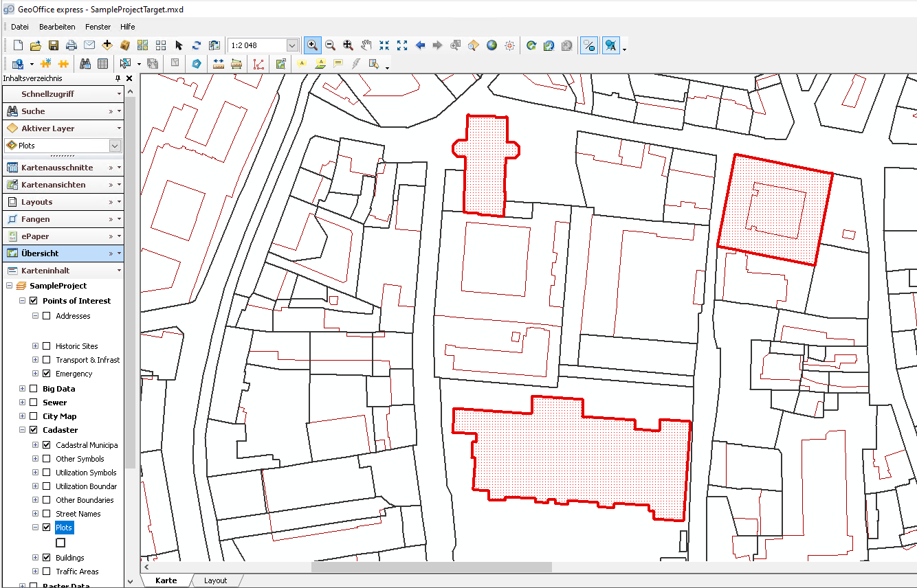The height and width of the screenshot is (588, 917).
Task: Open the binoculars Find tool
Action: click(85, 64)
